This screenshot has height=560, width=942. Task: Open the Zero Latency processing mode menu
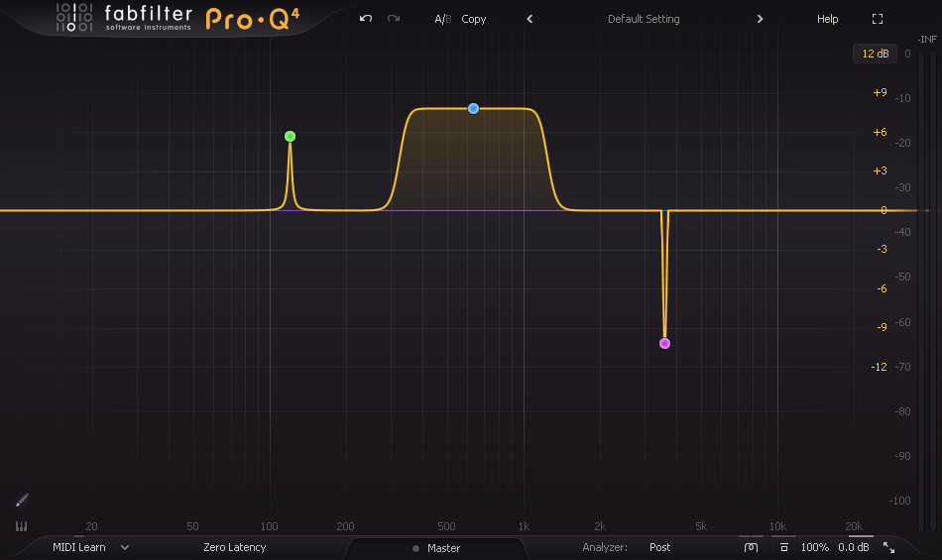[234, 547]
